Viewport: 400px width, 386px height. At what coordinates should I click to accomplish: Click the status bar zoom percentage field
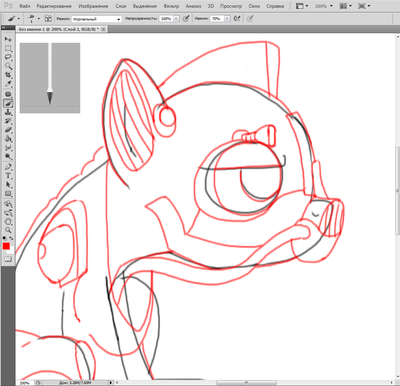[25, 383]
